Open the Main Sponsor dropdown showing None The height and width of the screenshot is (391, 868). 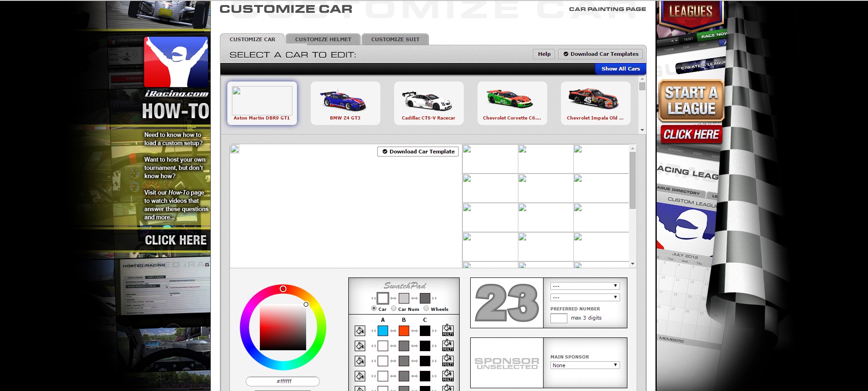(x=585, y=365)
